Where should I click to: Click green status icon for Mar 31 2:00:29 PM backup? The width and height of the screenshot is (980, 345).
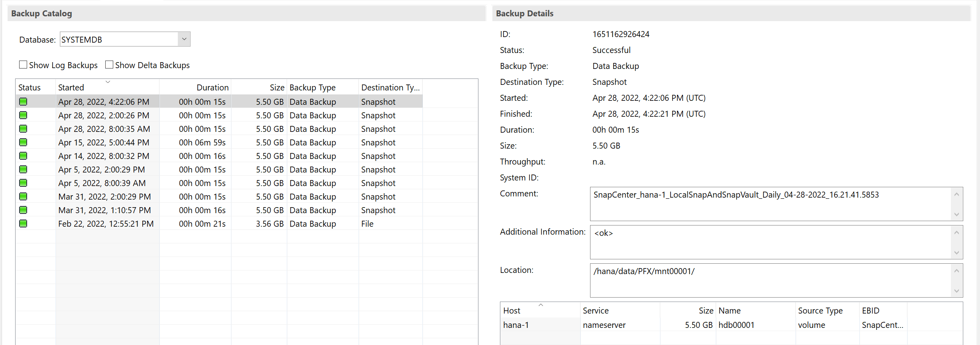(x=23, y=196)
